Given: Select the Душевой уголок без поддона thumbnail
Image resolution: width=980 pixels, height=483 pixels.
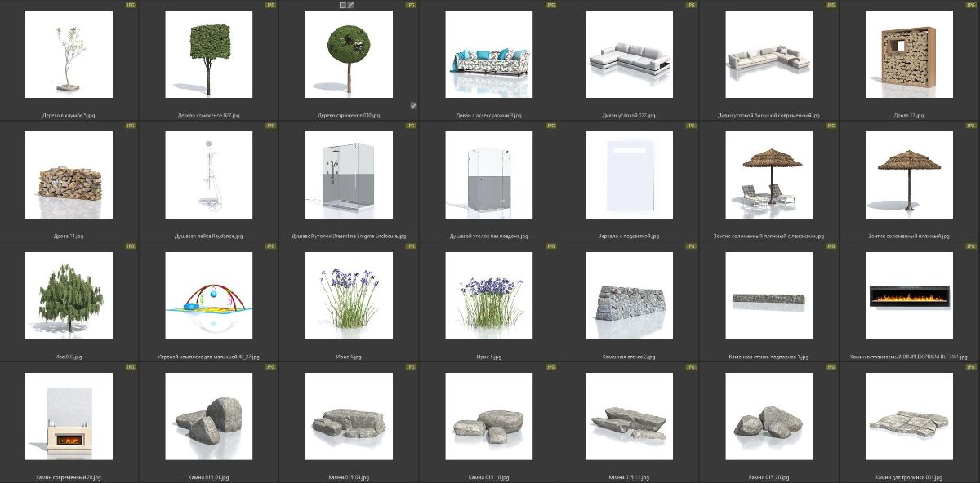Looking at the screenshot, I should (489, 175).
